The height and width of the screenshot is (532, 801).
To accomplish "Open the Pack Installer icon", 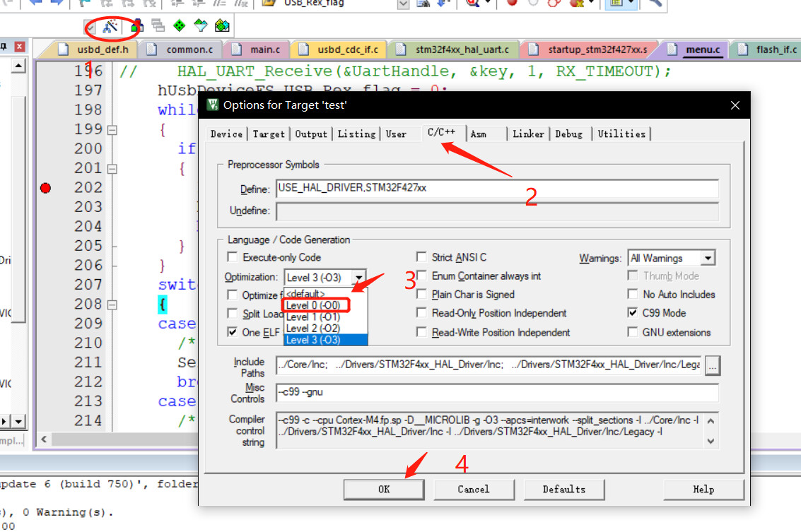I will click(222, 25).
